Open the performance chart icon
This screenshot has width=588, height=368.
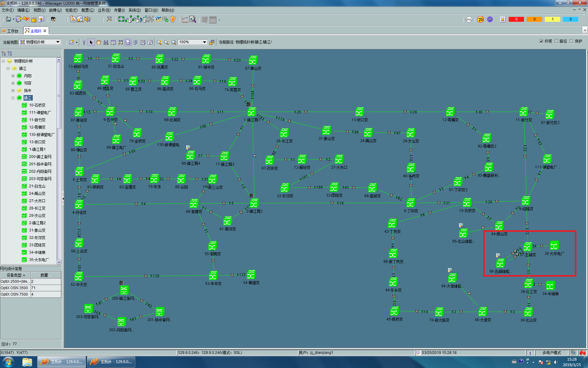coord(185,19)
